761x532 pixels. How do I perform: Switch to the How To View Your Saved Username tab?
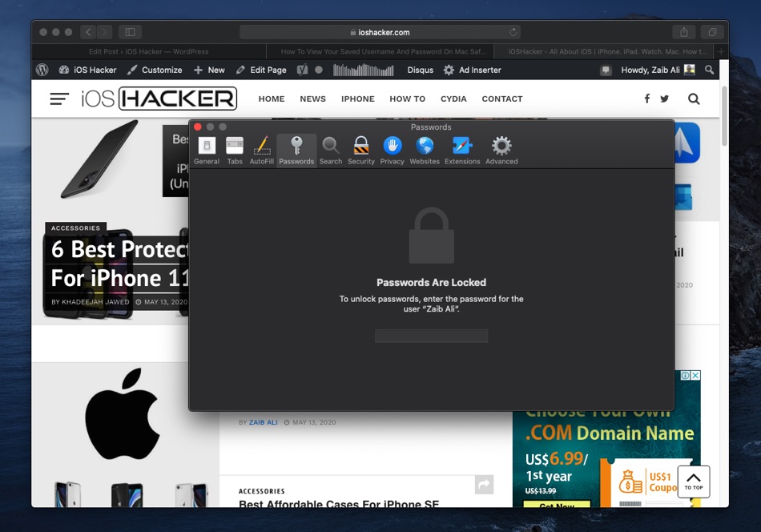click(380, 51)
